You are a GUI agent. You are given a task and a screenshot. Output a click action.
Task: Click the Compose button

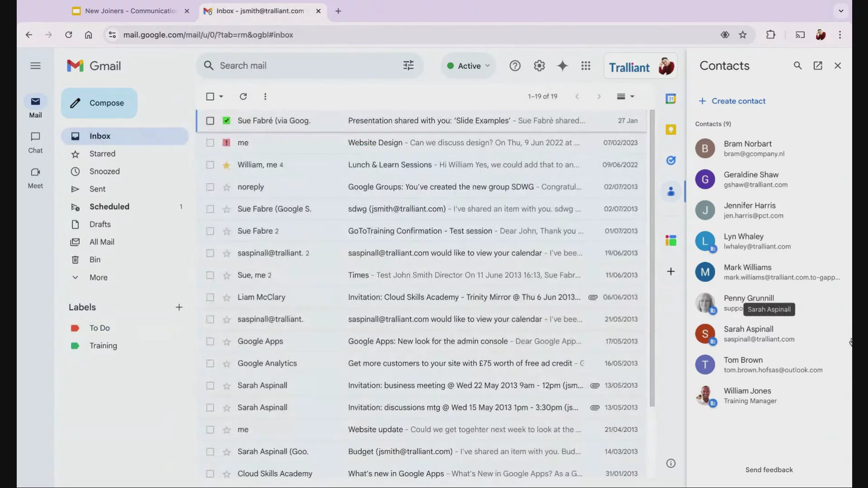click(99, 103)
